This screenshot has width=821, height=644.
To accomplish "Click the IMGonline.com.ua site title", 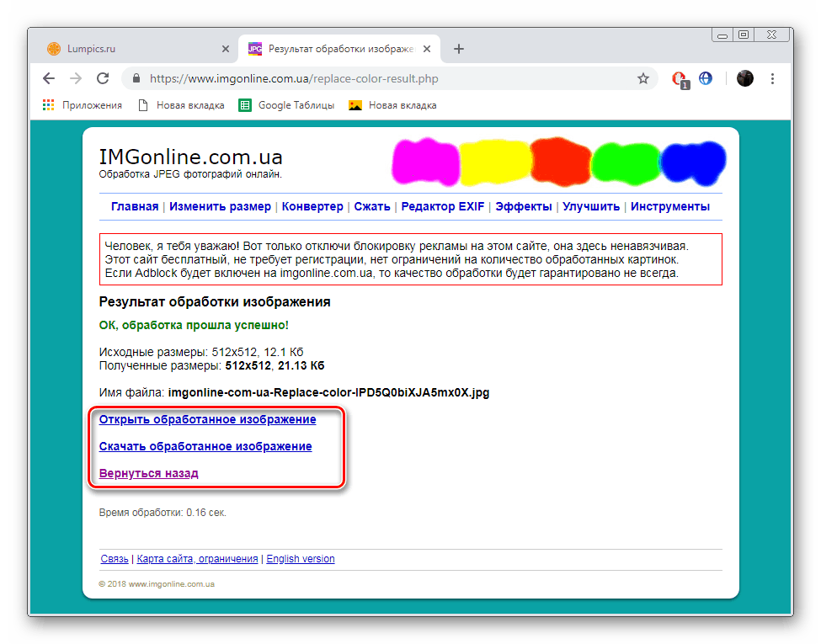I will tap(190, 157).
